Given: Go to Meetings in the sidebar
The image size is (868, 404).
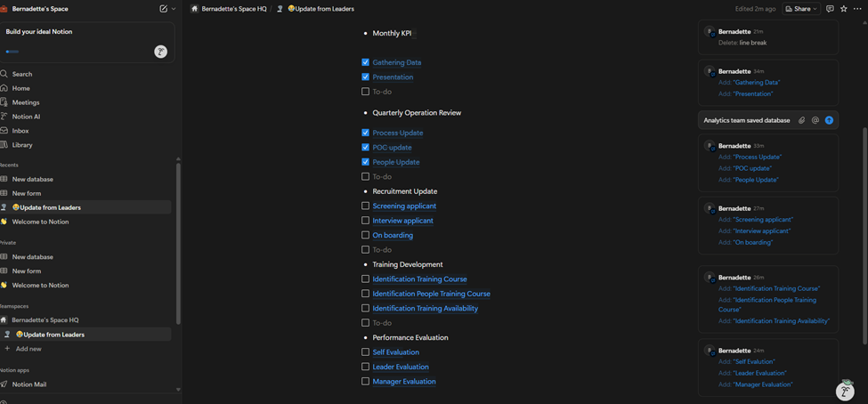Looking at the screenshot, I should (x=26, y=102).
